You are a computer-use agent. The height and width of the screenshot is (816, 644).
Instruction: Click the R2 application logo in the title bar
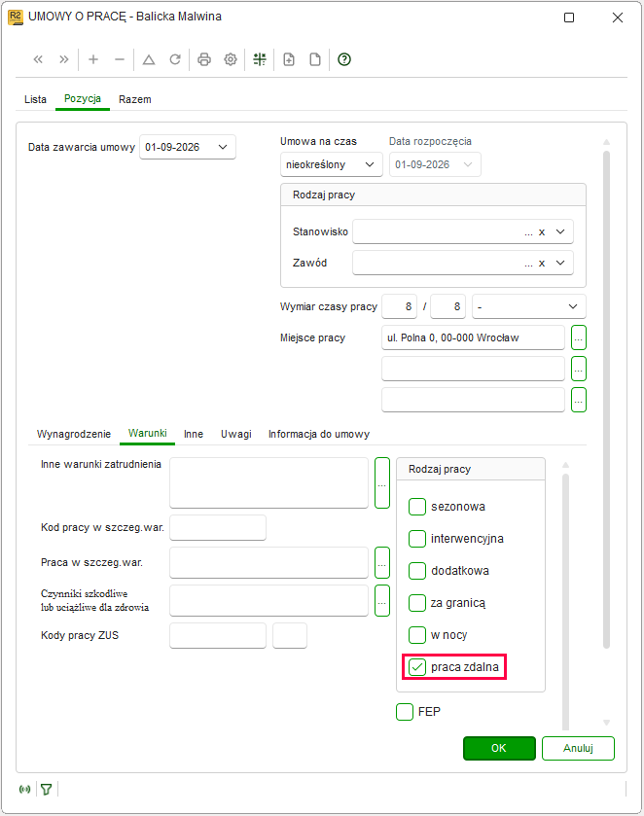coord(16,17)
